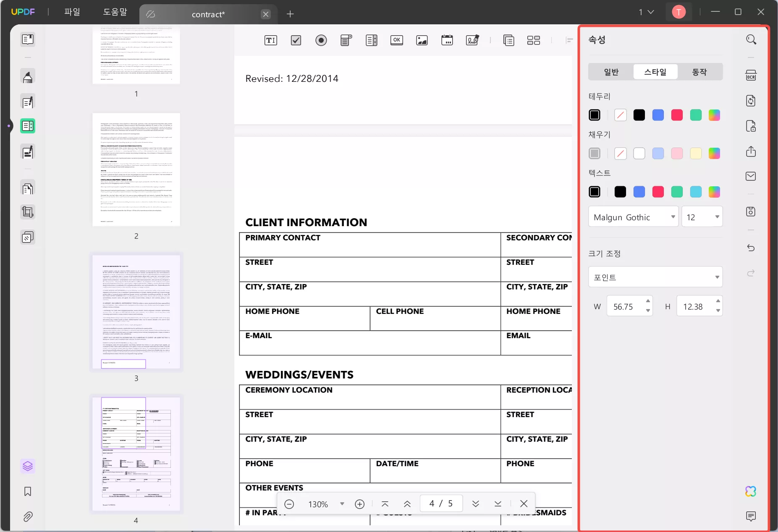Open the duplicate fields across pages tool

click(x=509, y=40)
